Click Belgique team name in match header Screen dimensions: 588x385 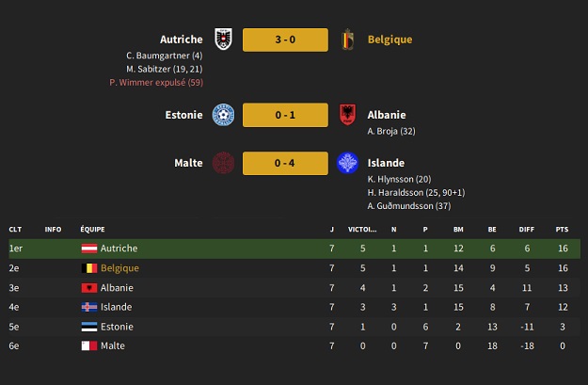390,40
